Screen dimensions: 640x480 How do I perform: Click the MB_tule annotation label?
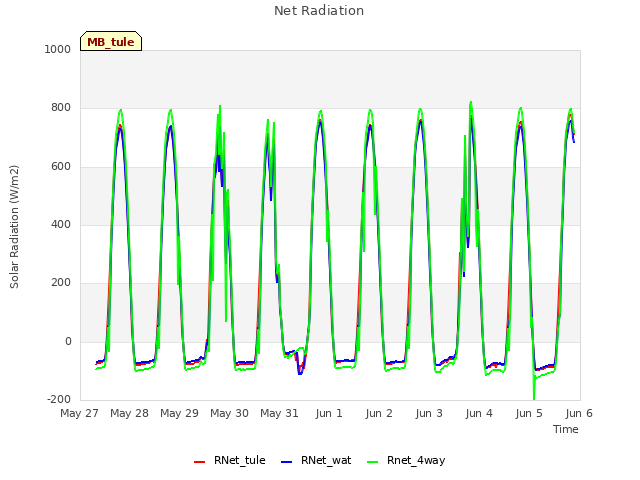coord(111,41)
